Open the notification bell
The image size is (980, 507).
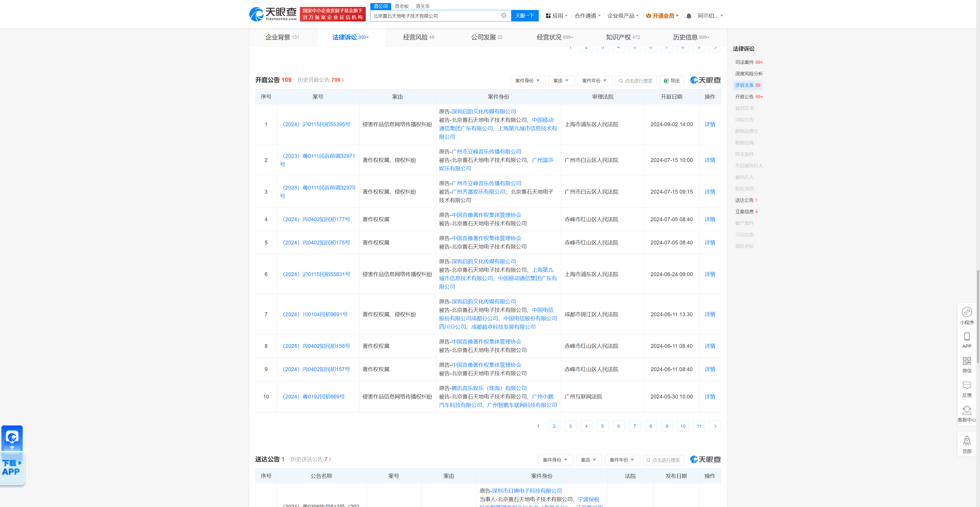tap(689, 16)
